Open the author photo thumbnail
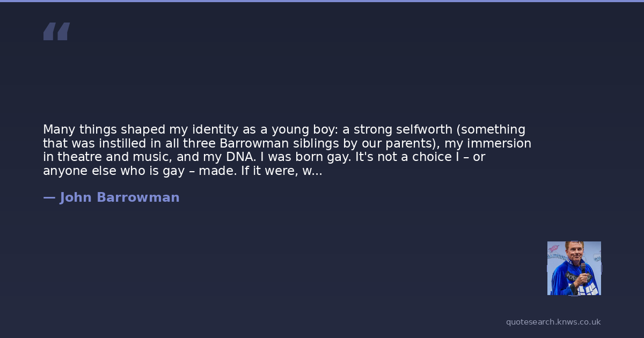This screenshot has width=644, height=338. 574,268
